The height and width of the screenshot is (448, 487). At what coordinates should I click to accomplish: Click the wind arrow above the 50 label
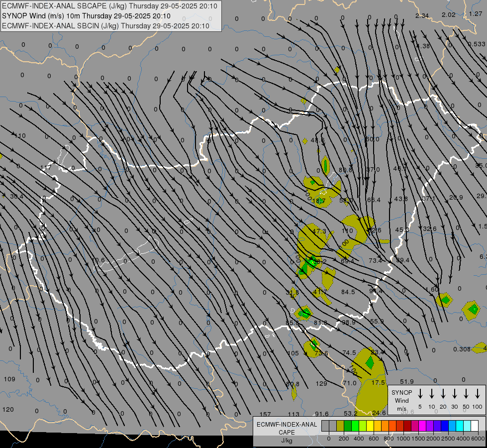[x=466, y=394]
